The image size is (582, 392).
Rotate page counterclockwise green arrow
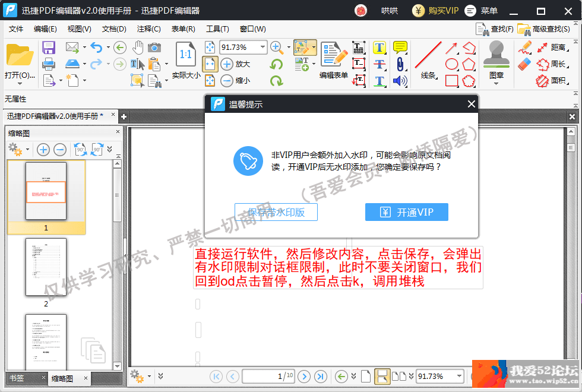click(276, 64)
